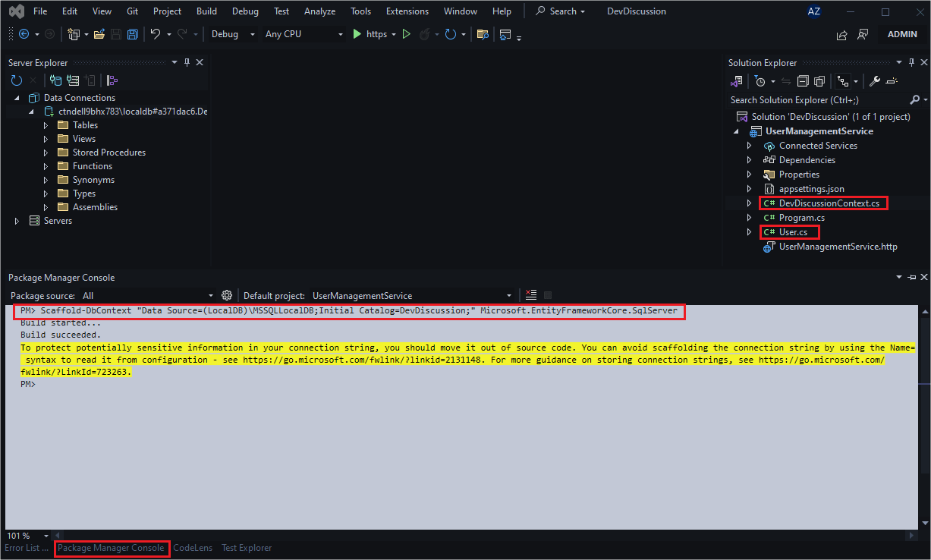Click the last PM> prompt line in console
This screenshot has height=560, width=931.
(28, 385)
